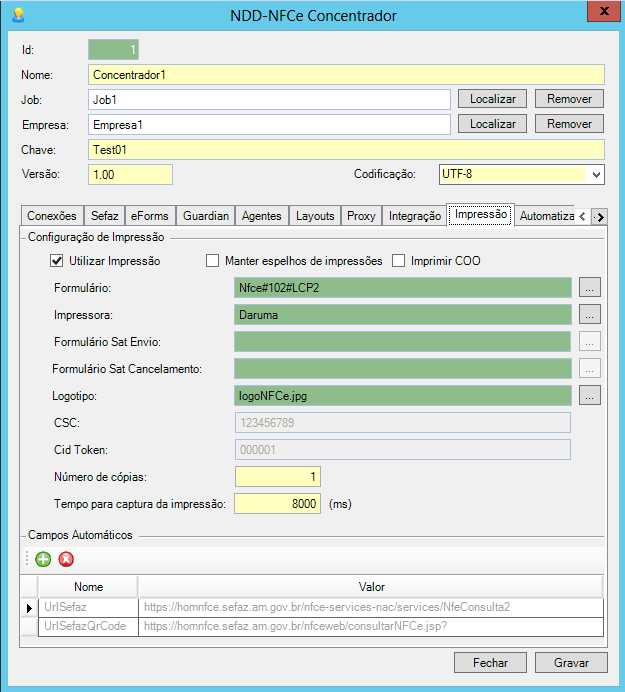Click the Logotipo browse ellipsis button
The image size is (625, 692).
(x=590, y=395)
